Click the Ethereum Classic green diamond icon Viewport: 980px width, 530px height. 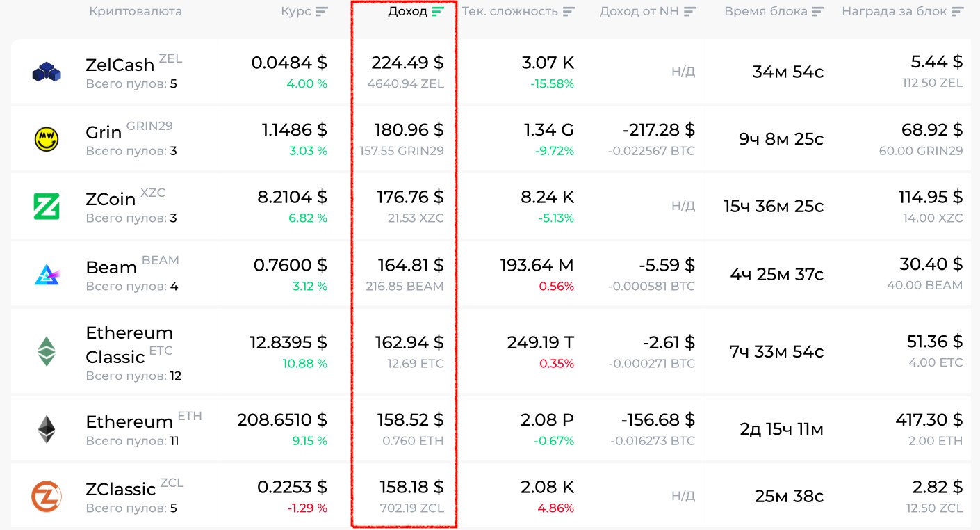[x=47, y=351]
